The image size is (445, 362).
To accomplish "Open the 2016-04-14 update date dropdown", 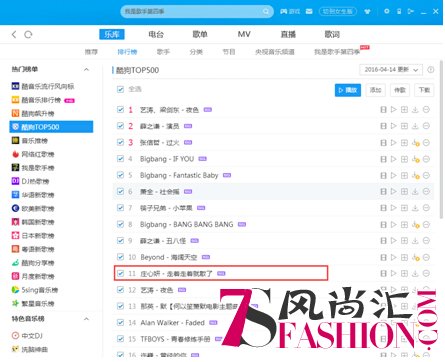I will [391, 70].
